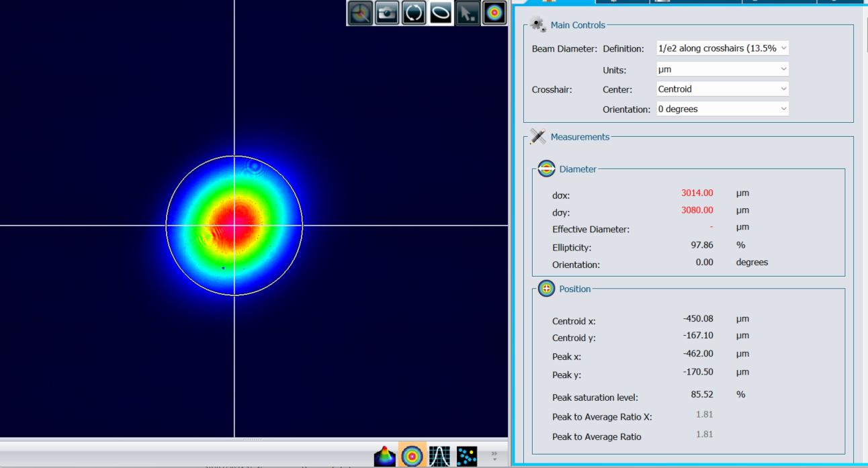868x468 pixels.
Task: Toggle the beam ellipse overlay icon
Action: [441, 13]
